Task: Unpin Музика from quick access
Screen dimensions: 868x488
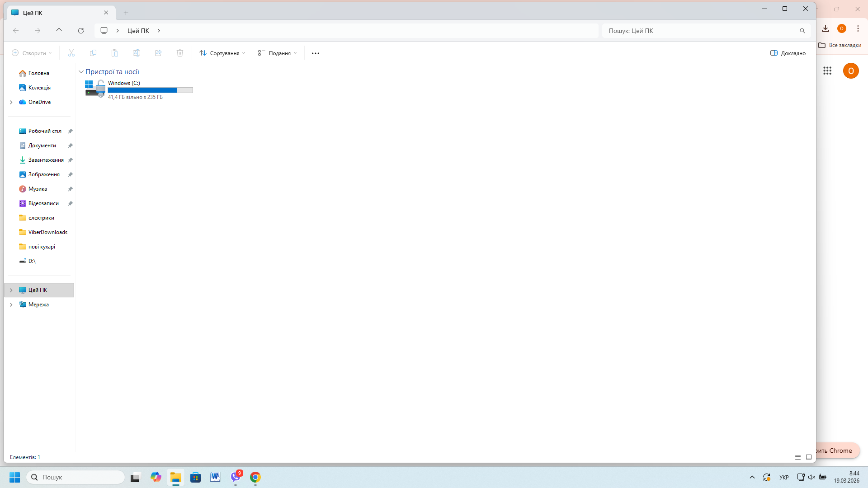Action: (x=71, y=189)
